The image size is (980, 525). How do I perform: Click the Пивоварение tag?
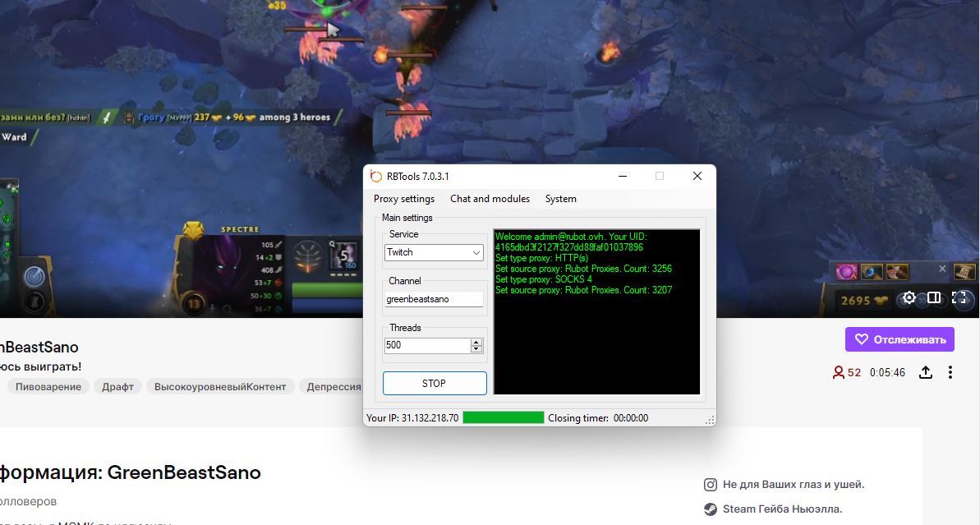click(x=49, y=387)
